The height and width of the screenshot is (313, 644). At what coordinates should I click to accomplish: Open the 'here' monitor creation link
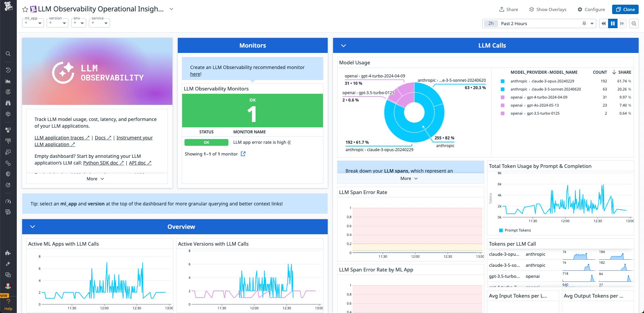point(195,74)
